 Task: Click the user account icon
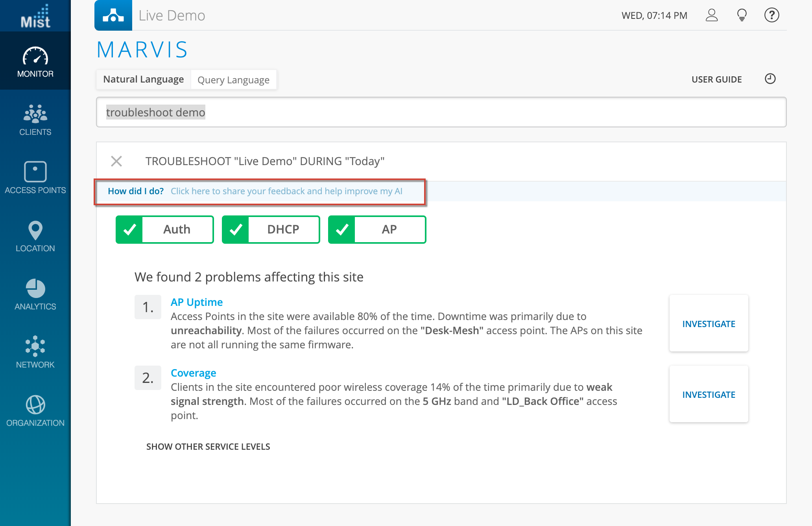(711, 15)
